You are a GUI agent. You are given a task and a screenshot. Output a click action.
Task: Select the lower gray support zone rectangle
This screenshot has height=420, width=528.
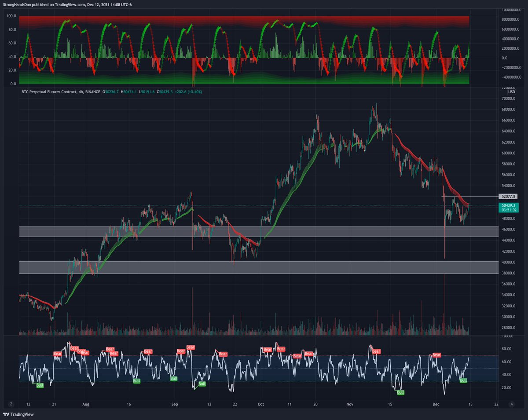tap(259, 267)
